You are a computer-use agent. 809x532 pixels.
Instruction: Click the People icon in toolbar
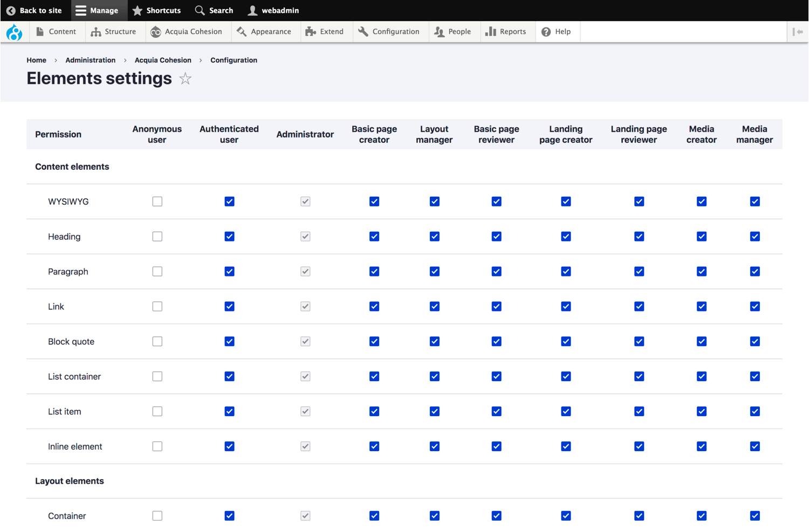(x=440, y=32)
